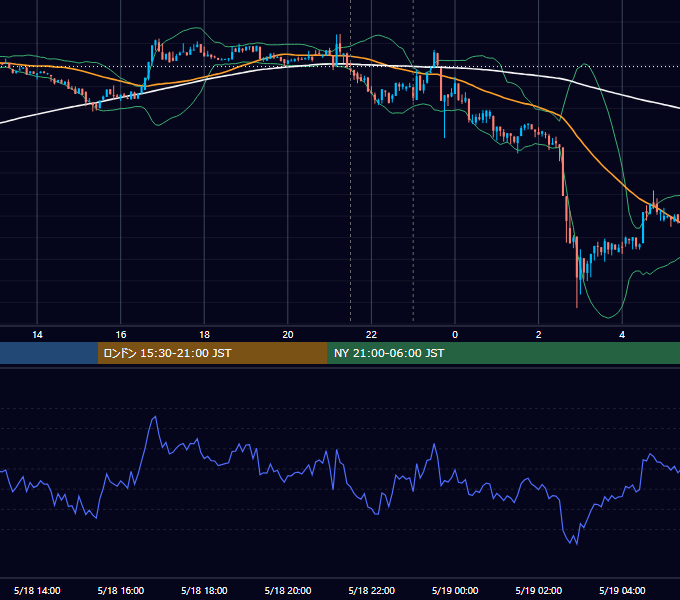Click the blue session band before London
Screen dimensions: 680x600
tap(49, 353)
